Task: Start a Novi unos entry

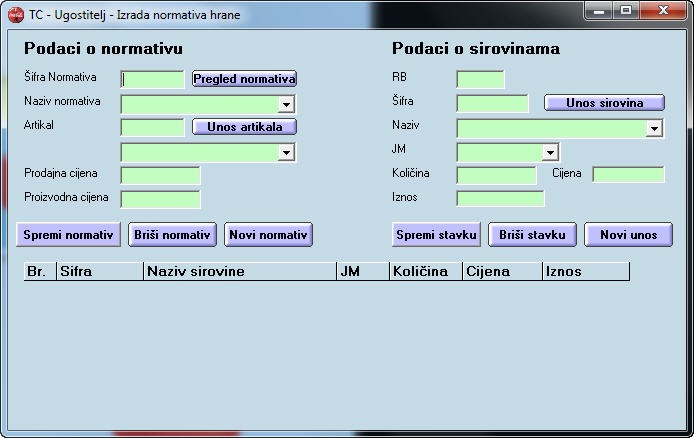Action: tap(628, 234)
